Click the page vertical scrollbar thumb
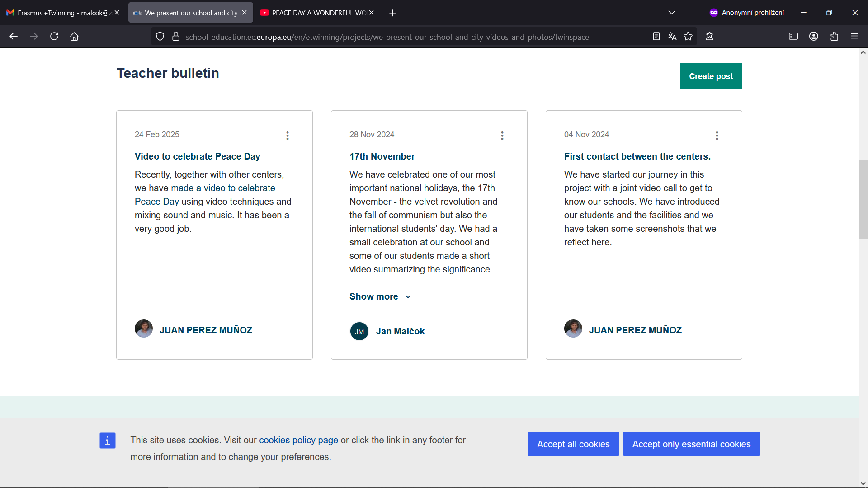 coord(863,199)
